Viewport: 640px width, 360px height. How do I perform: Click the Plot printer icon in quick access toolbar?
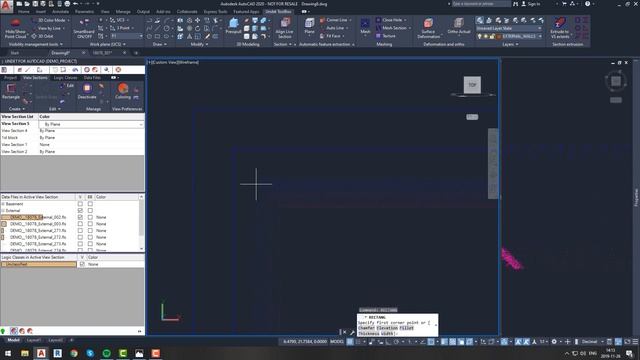click(x=67, y=4)
